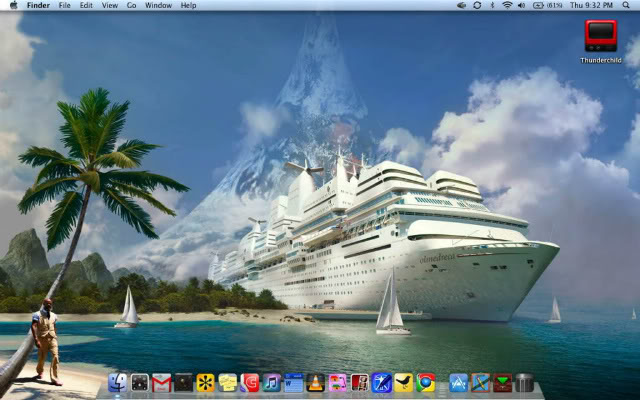
Task: Open the Thunderchild drive on desktop
Action: pos(601,41)
